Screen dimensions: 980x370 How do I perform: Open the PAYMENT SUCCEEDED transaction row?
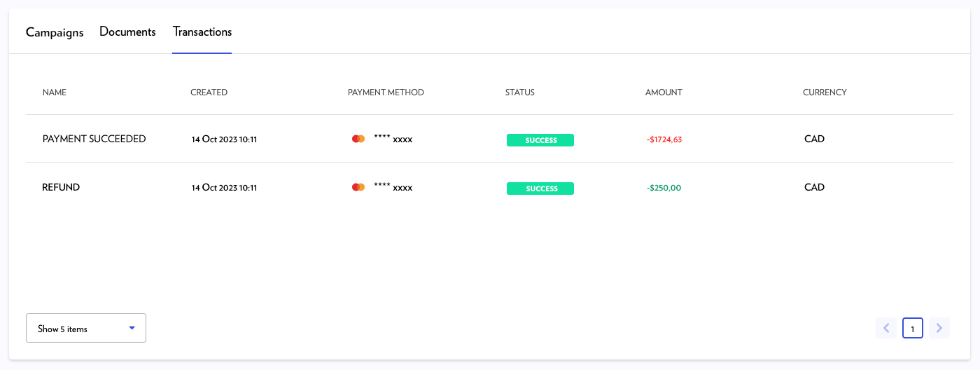pos(94,139)
